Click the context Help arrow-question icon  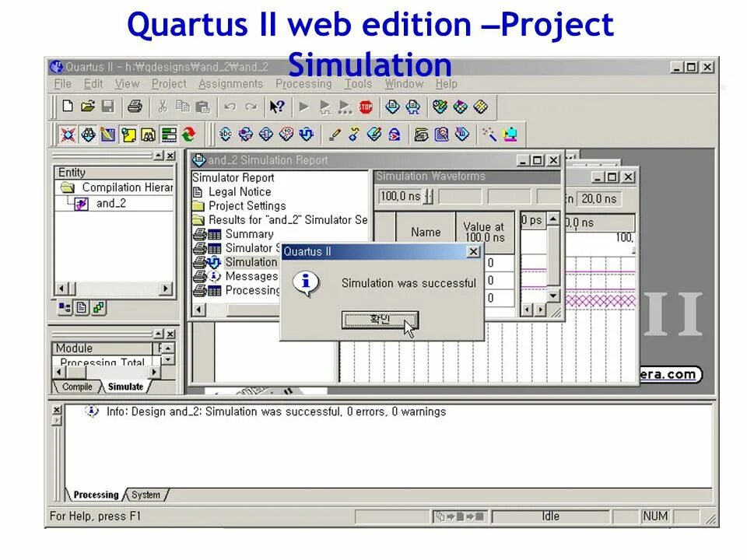[277, 107]
